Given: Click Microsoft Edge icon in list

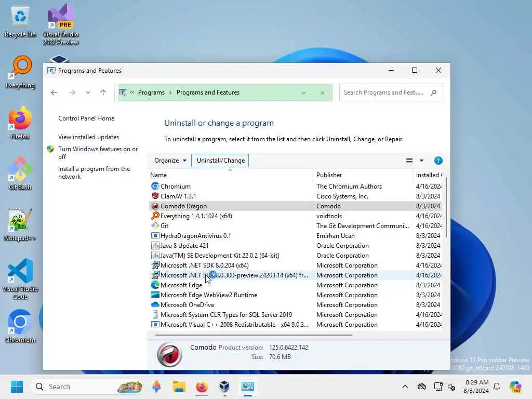Looking at the screenshot, I should point(155,285).
